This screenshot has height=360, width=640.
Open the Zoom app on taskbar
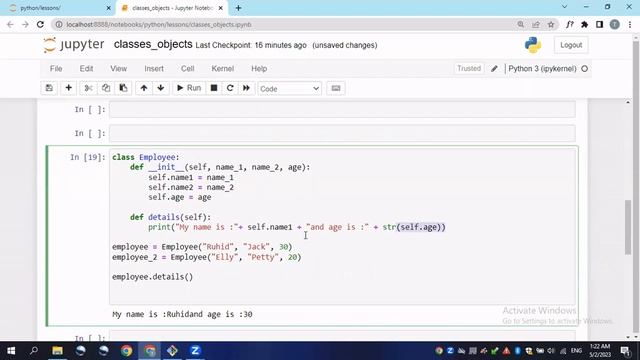click(x=195, y=351)
